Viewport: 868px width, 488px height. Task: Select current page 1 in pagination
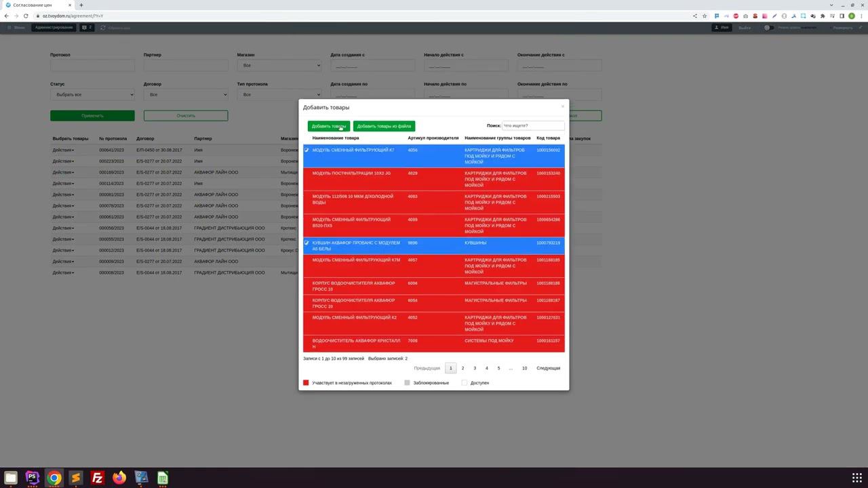point(450,368)
